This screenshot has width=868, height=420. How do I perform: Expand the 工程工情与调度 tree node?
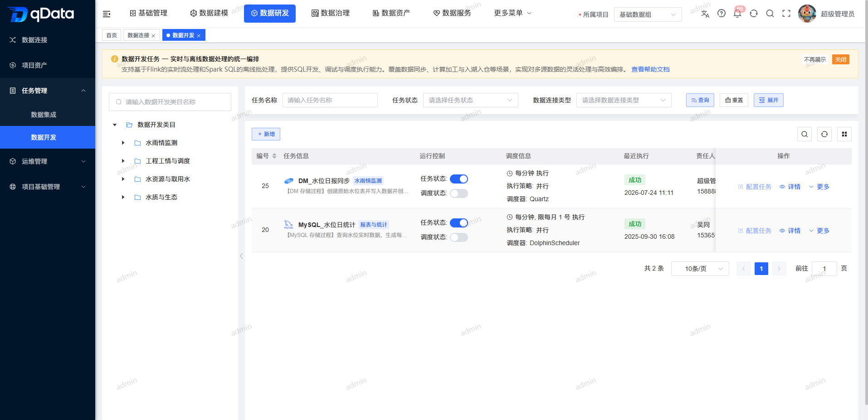123,161
